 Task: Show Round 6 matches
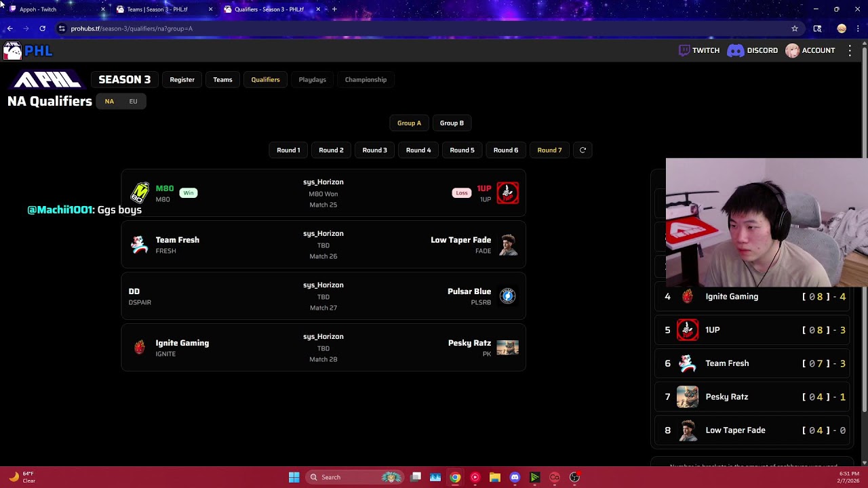(506, 150)
